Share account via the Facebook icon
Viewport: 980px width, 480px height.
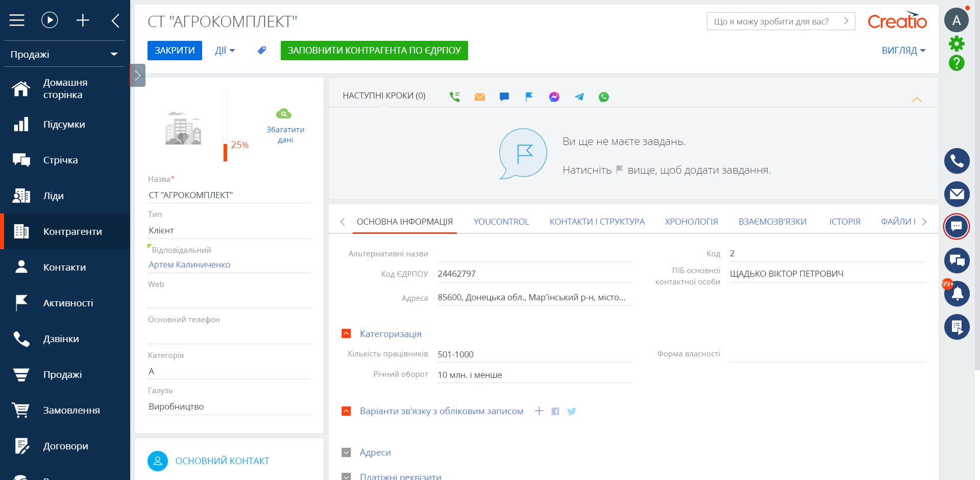tap(555, 411)
